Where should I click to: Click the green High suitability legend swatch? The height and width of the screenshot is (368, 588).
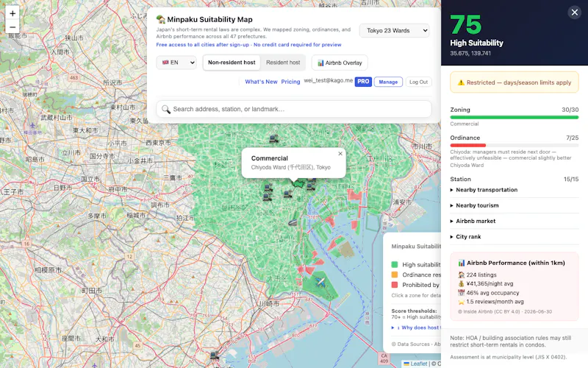(x=395, y=264)
